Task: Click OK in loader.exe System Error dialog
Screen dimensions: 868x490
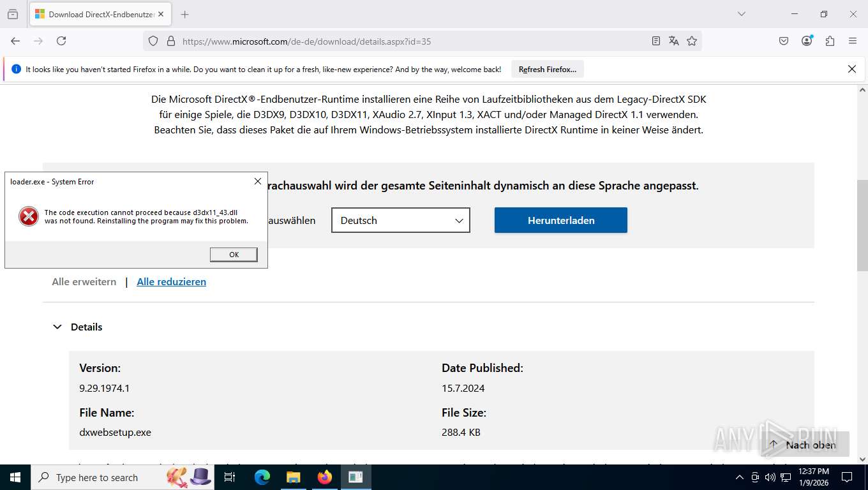Action: point(234,255)
